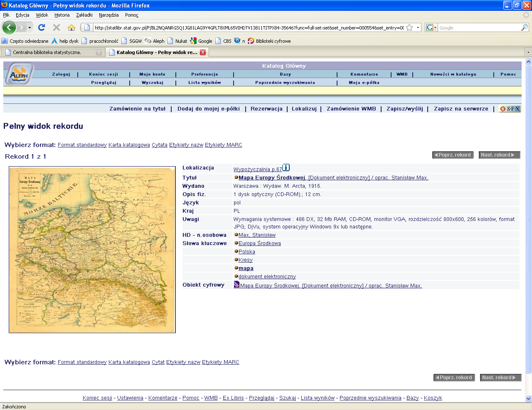Open the Narzędzia menu
Screen dimensions: 532x410
click(x=109, y=15)
